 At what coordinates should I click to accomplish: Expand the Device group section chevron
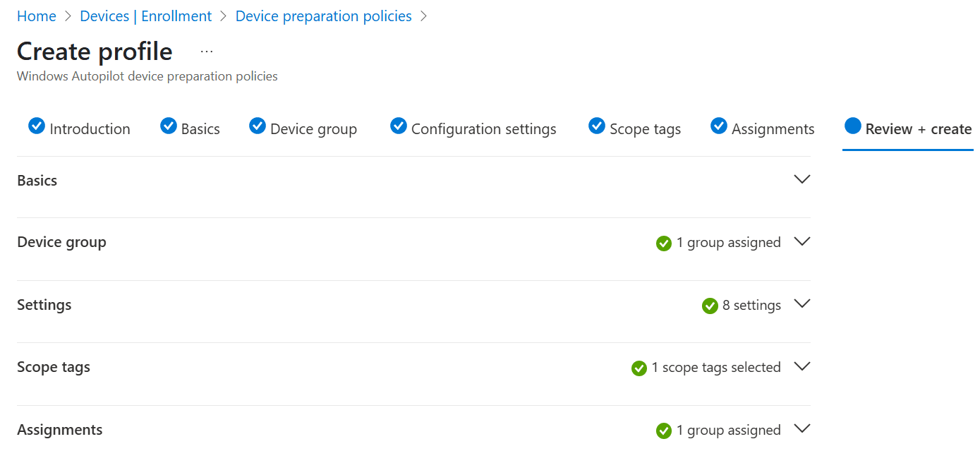tap(801, 241)
